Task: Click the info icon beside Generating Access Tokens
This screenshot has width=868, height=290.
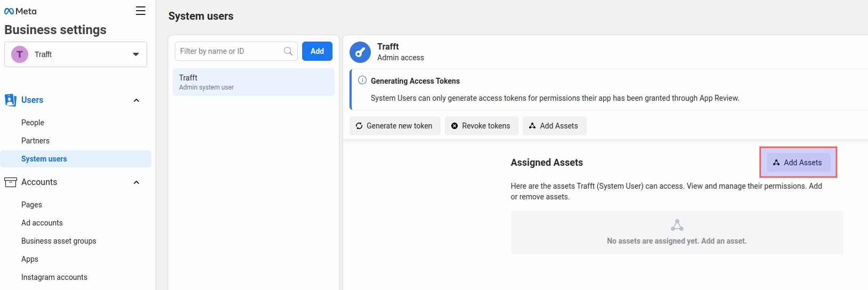Action: pos(362,80)
